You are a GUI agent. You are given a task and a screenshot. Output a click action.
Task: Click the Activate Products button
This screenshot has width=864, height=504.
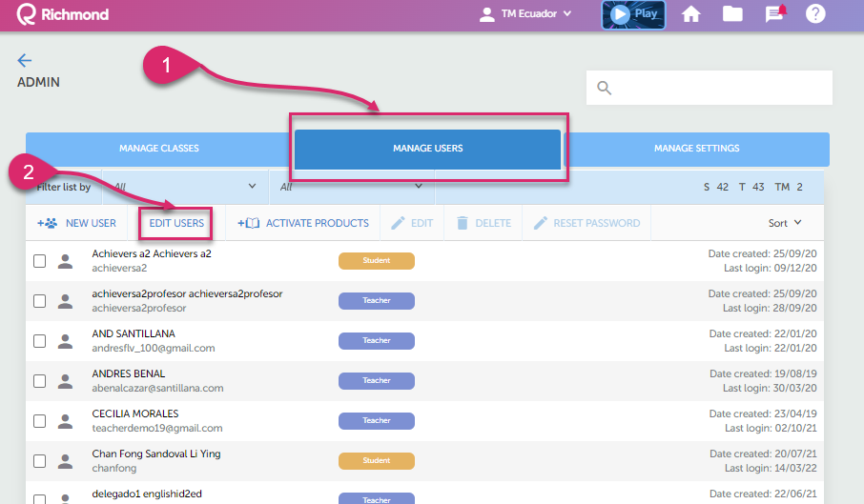(303, 223)
